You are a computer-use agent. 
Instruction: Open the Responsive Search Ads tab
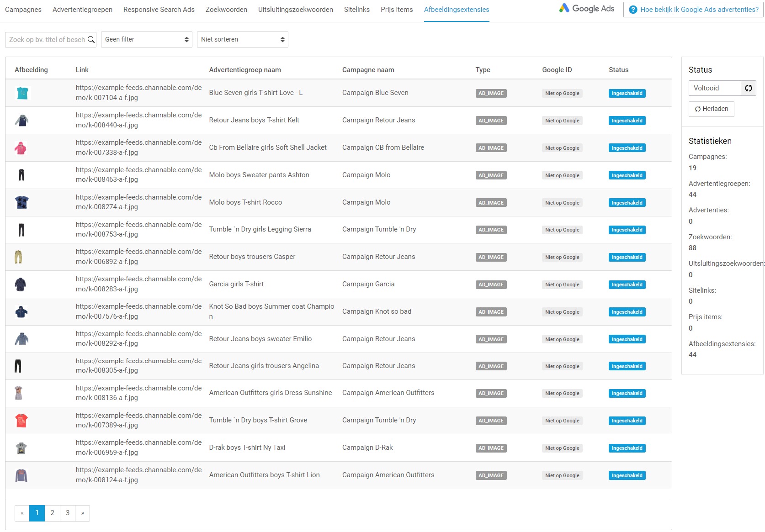159,10
